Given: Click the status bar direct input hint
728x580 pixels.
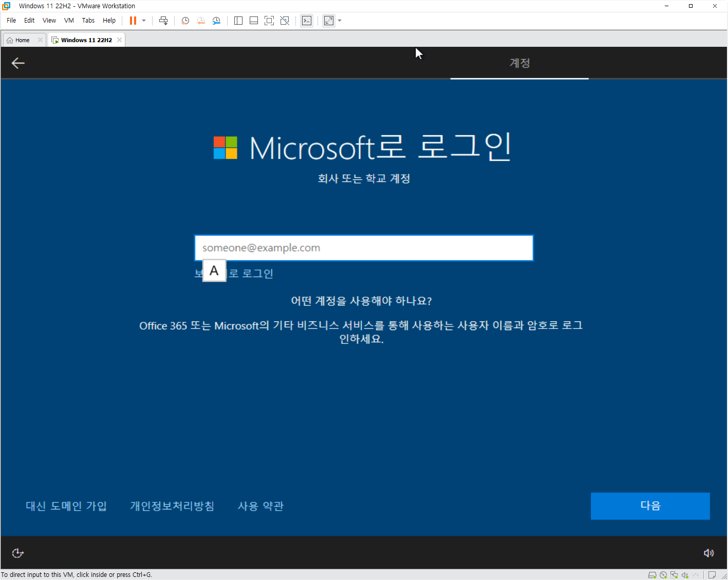Looking at the screenshot, I should tap(77, 575).
